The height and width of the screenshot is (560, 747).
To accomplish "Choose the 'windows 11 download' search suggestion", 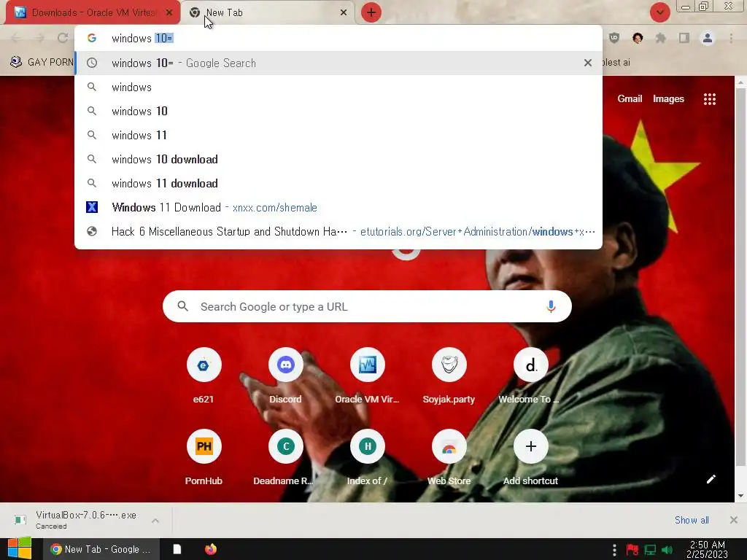I will click(x=338, y=183).
